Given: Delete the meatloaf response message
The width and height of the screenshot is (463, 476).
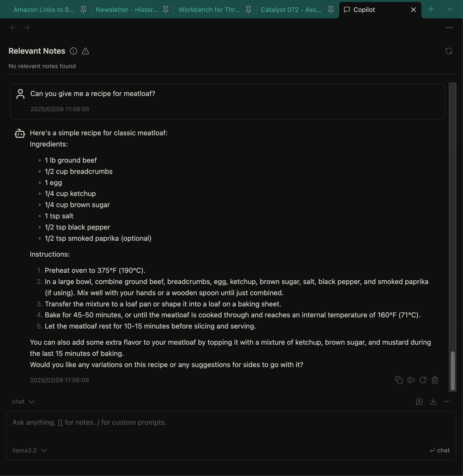Looking at the screenshot, I should (435, 380).
